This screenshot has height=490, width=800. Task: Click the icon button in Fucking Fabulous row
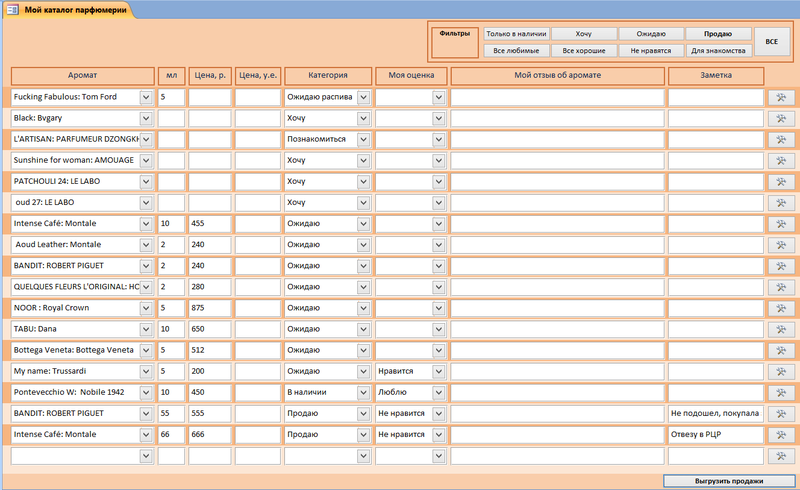pyautogui.click(x=781, y=97)
